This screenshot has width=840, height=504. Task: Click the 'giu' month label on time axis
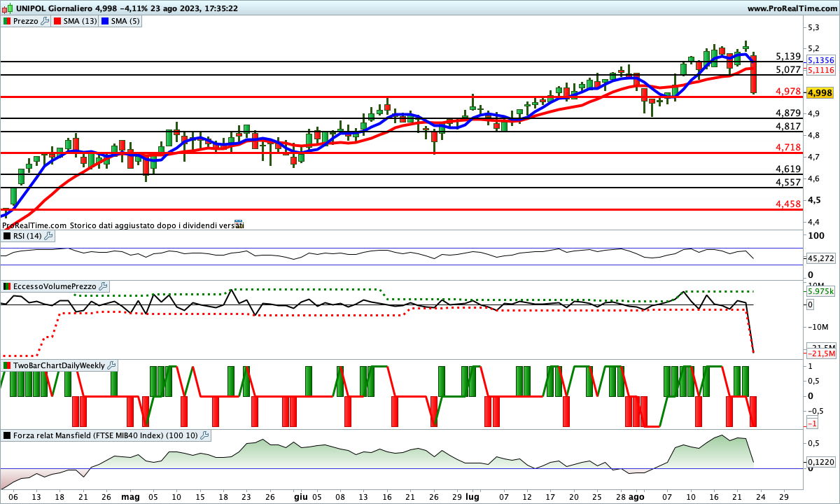point(300,496)
